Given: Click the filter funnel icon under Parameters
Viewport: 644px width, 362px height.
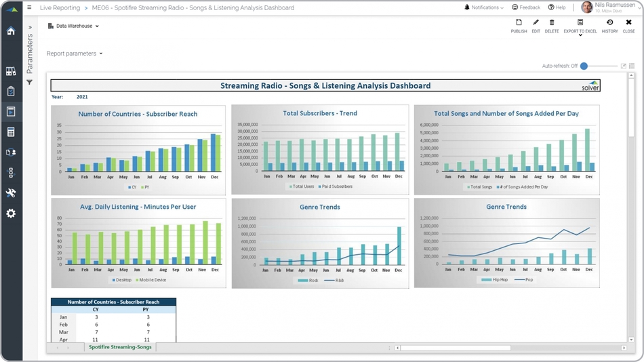Looking at the screenshot, I should tap(30, 83).
